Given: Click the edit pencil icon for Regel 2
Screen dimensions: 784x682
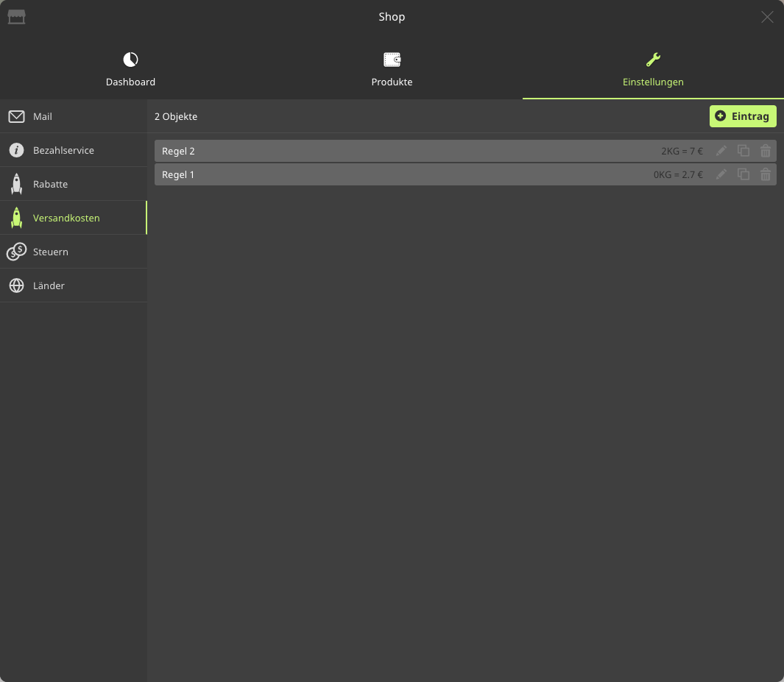Looking at the screenshot, I should point(721,151).
